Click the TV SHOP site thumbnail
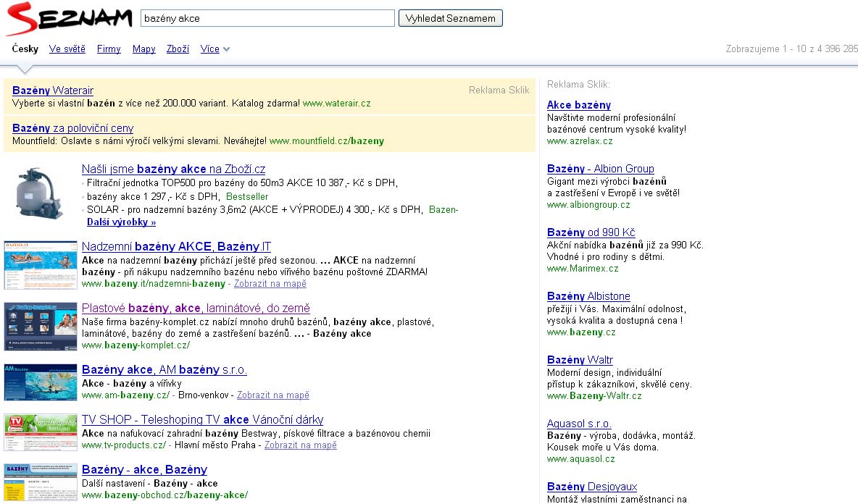 coord(41,432)
